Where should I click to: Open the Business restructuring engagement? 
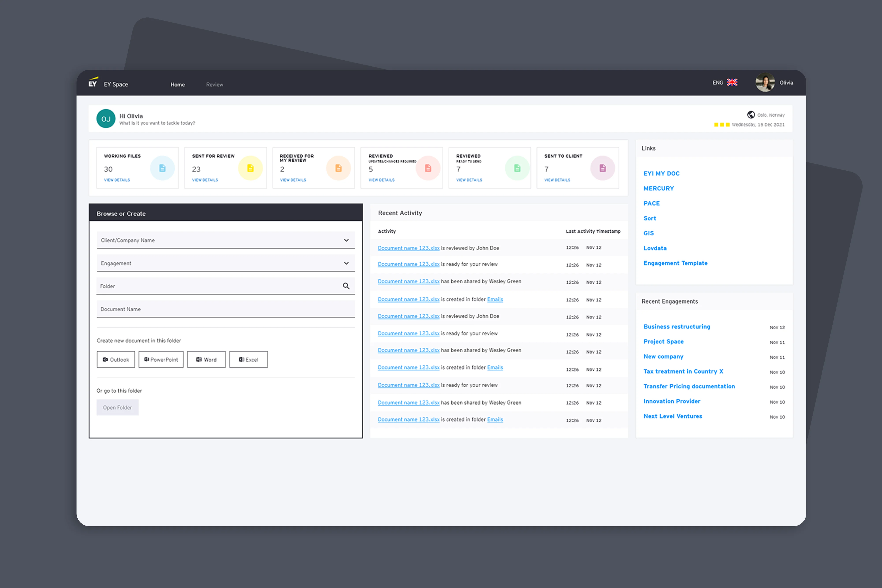676,327
